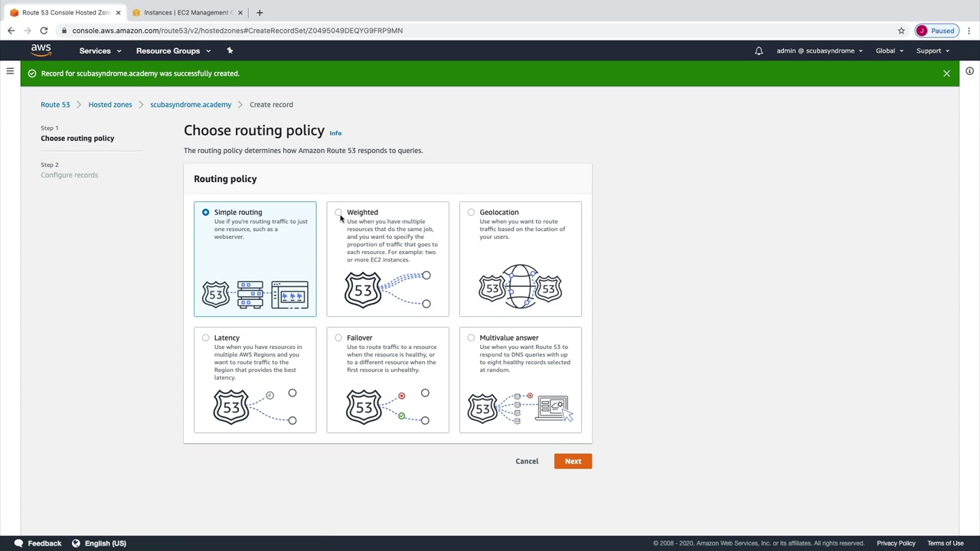Open the Terms of Use link
This screenshot has height=551, width=980.
946,543
